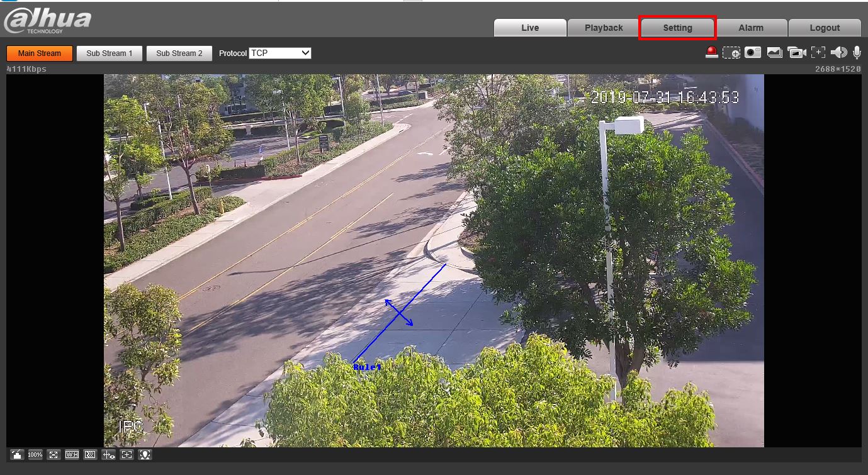
Task: Click the Protocol label
Action: point(233,53)
